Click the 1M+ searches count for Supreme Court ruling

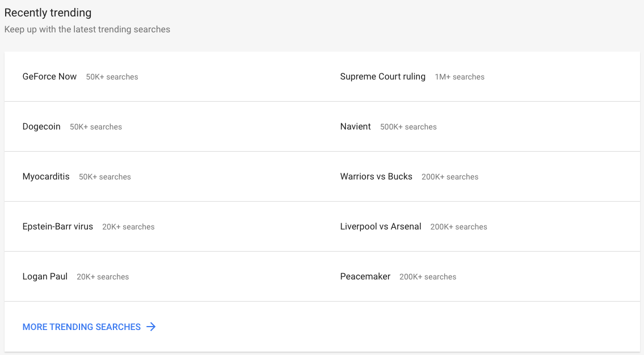(x=460, y=76)
